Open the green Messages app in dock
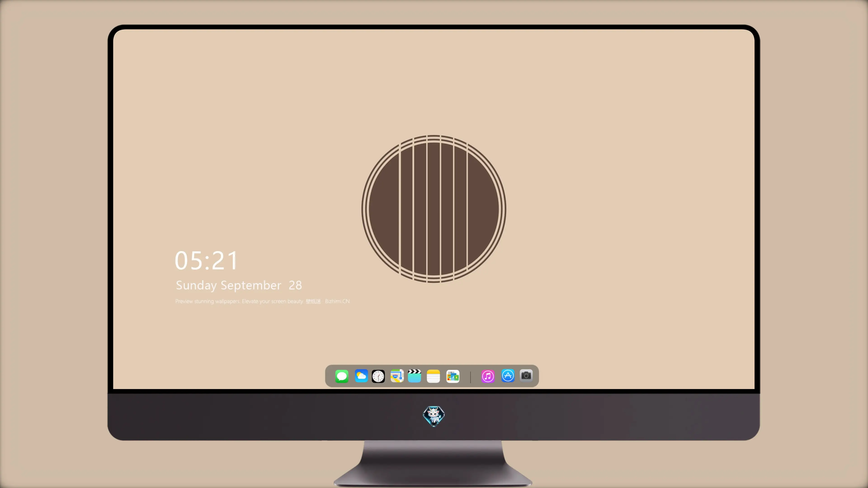This screenshot has height=488, width=868. (342, 376)
